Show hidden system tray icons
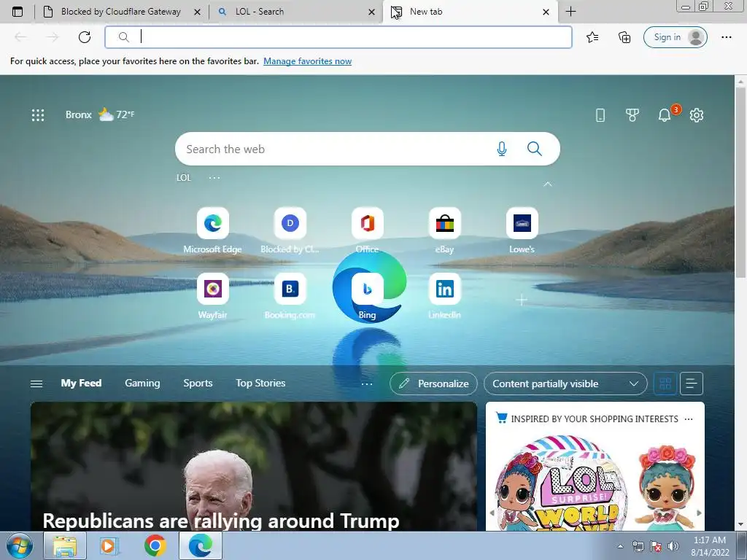Image resolution: width=747 pixels, height=560 pixels. (620, 546)
